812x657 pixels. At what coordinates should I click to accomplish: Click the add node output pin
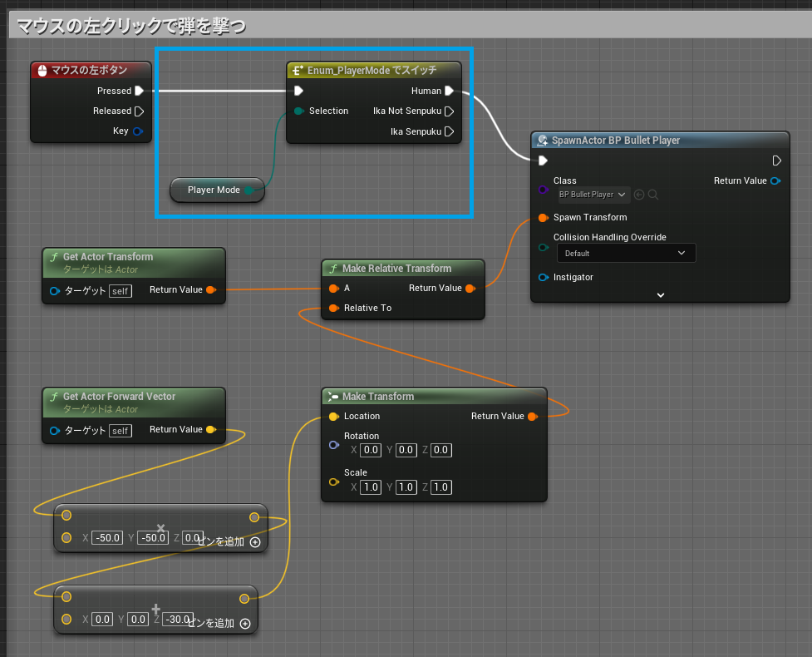tap(244, 599)
